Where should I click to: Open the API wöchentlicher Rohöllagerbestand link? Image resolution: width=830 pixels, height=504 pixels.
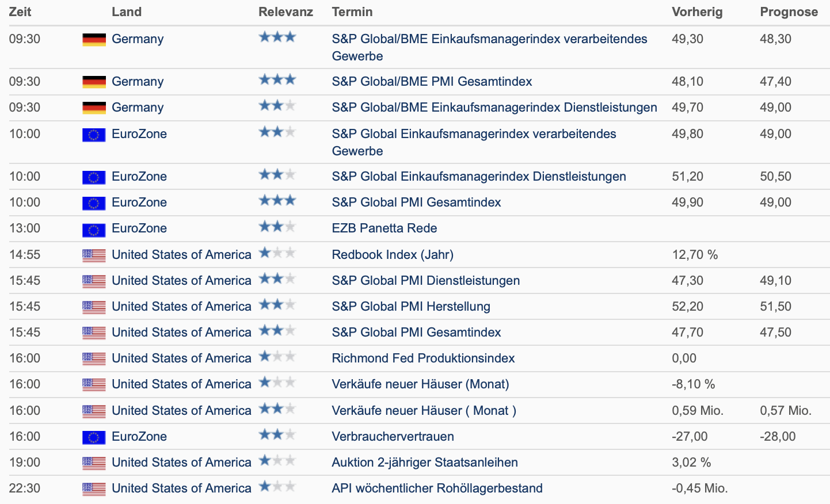pos(437,488)
